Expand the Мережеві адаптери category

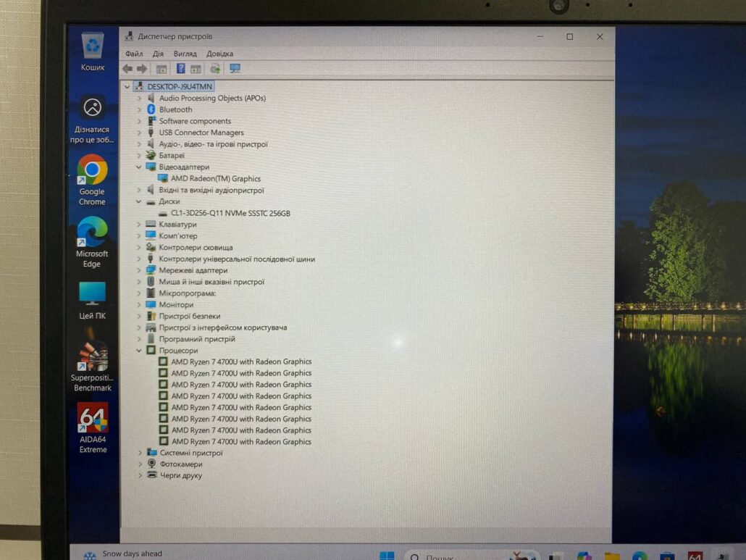(139, 270)
